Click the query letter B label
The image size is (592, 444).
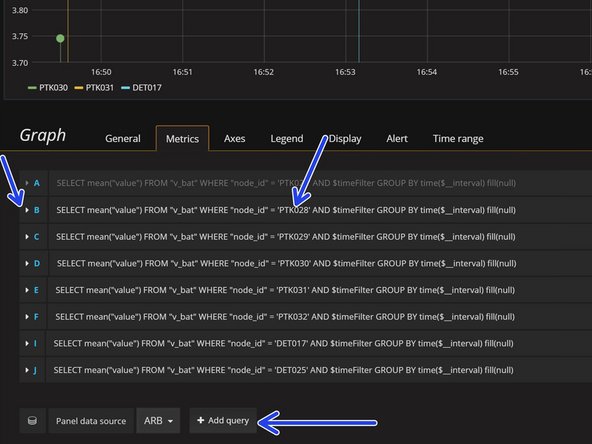tap(37, 210)
